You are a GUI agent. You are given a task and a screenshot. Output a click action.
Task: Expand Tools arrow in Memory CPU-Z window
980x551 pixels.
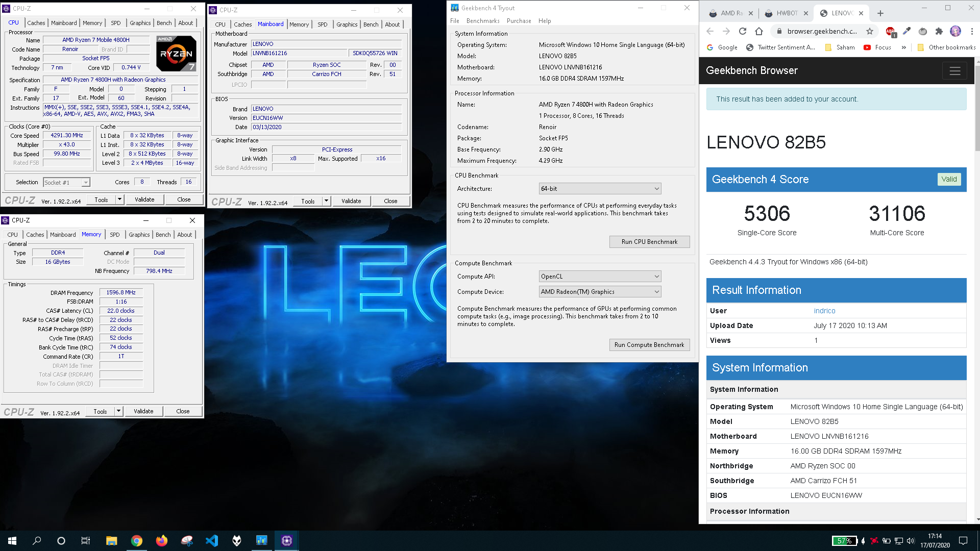(x=119, y=411)
